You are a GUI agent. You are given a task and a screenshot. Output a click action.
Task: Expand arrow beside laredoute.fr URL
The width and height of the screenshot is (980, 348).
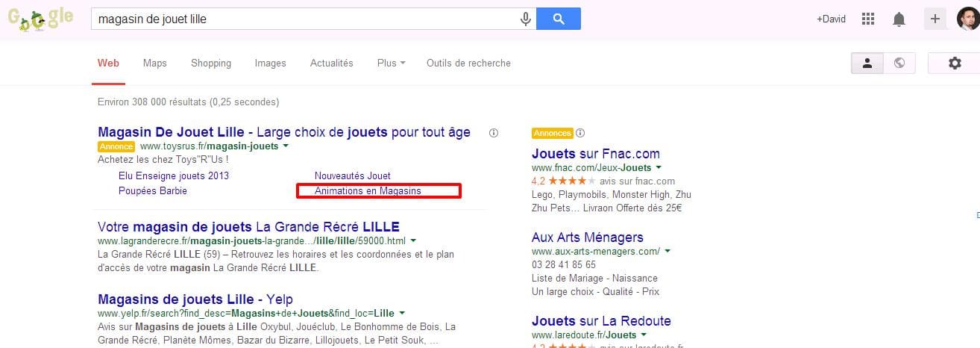(644, 335)
